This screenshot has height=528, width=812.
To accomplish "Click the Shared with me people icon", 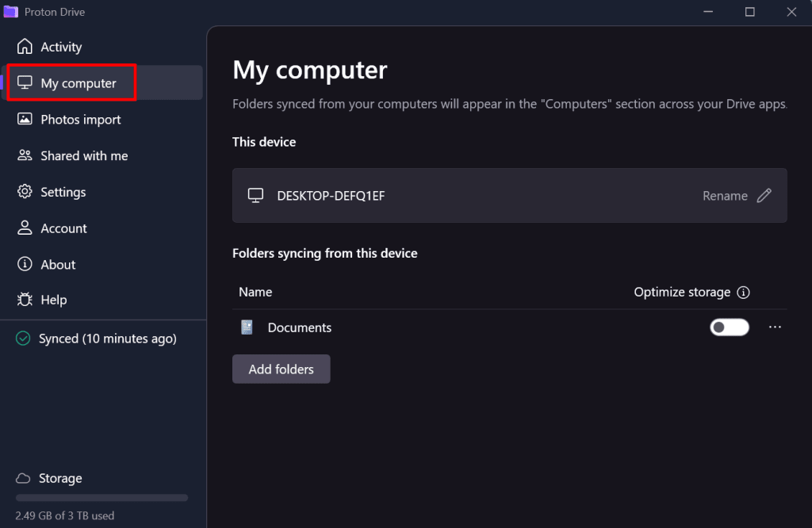I will (25, 155).
